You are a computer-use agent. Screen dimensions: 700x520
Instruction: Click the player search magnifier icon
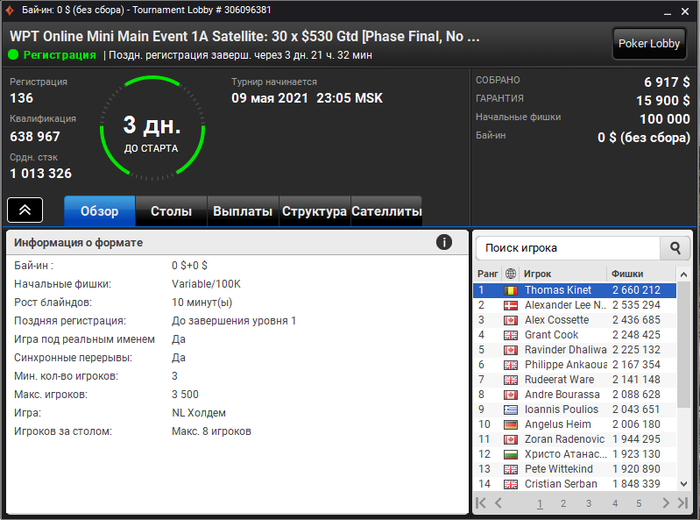pyautogui.click(x=675, y=248)
